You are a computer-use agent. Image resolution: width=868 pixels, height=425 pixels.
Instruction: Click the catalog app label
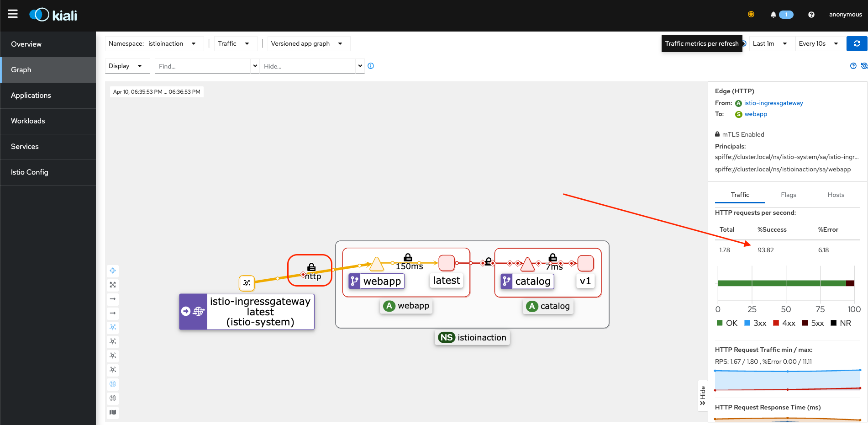pos(548,306)
